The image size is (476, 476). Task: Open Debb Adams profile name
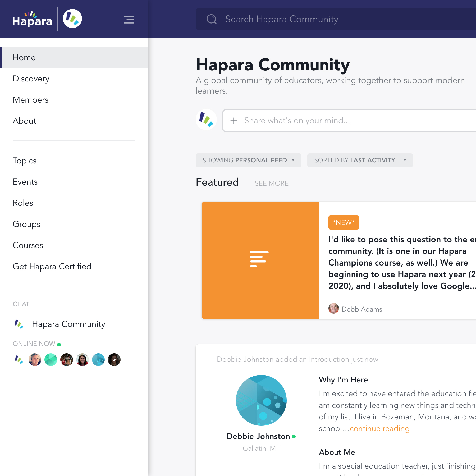click(362, 309)
